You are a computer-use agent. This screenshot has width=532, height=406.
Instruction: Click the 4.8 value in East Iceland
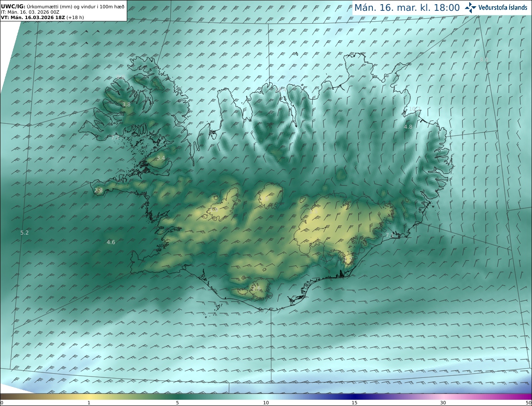pyautogui.click(x=408, y=127)
